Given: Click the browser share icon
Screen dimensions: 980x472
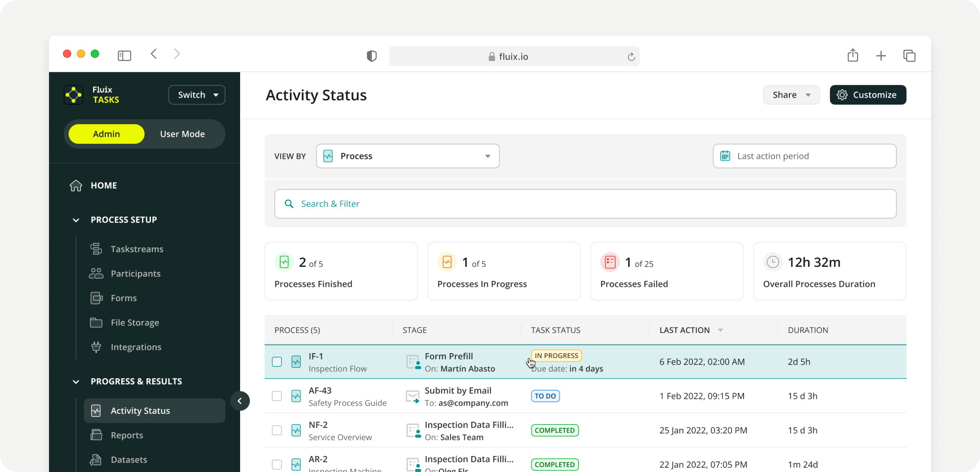Looking at the screenshot, I should [x=853, y=56].
